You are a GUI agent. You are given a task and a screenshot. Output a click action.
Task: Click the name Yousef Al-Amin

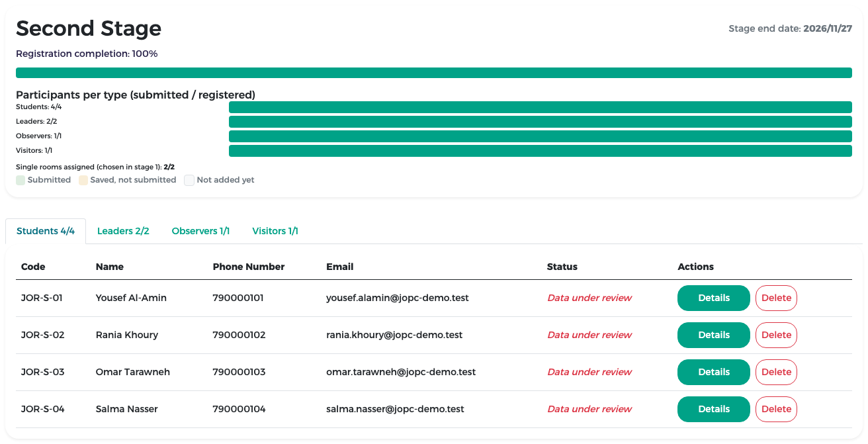131,298
